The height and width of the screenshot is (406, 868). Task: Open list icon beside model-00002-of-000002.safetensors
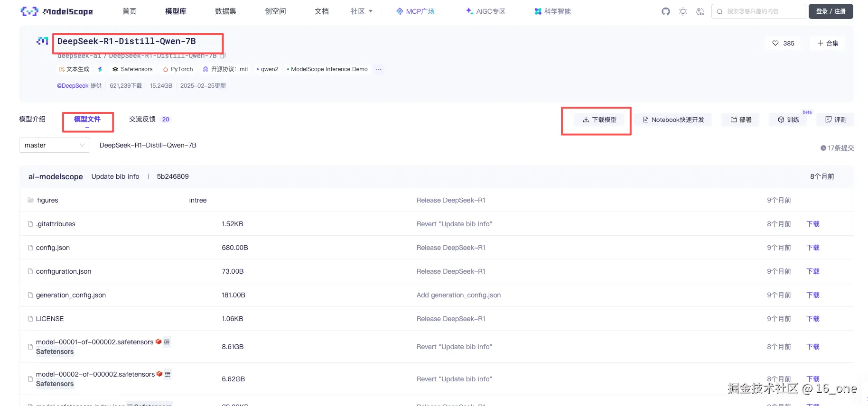[x=168, y=374]
